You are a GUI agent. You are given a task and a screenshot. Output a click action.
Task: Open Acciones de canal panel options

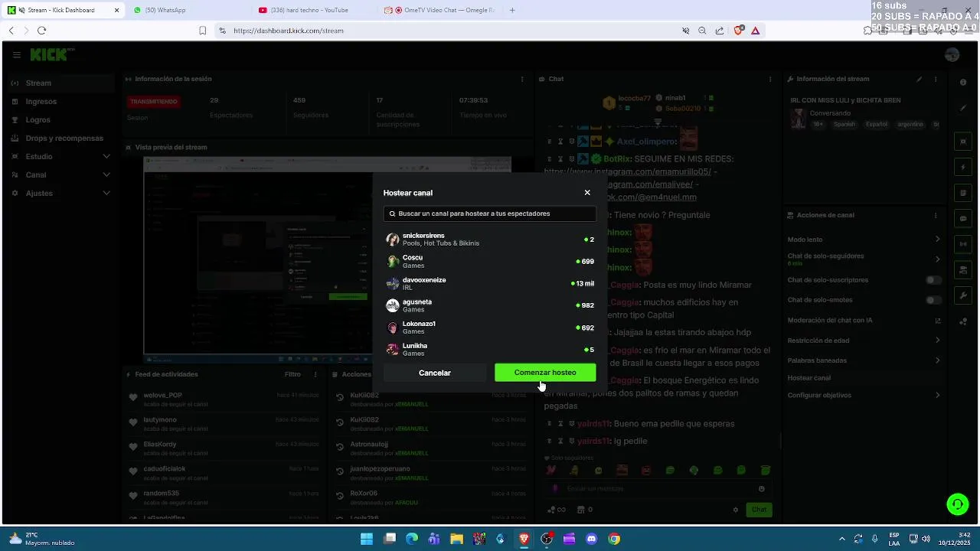pyautogui.click(x=936, y=215)
